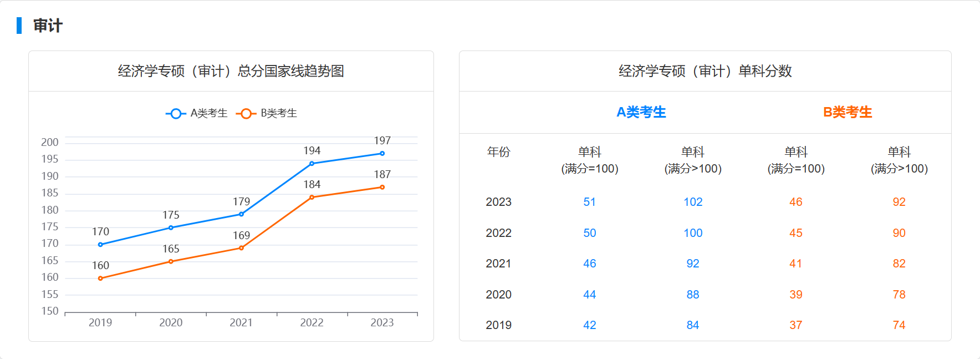Viewport: 980px width, 359px height.
Task: Click A类考生 2023 data point labeled 197
Action: (382, 154)
